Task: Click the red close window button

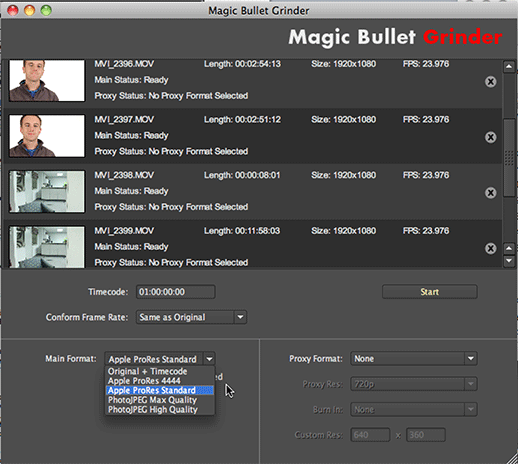Action: 13,10
